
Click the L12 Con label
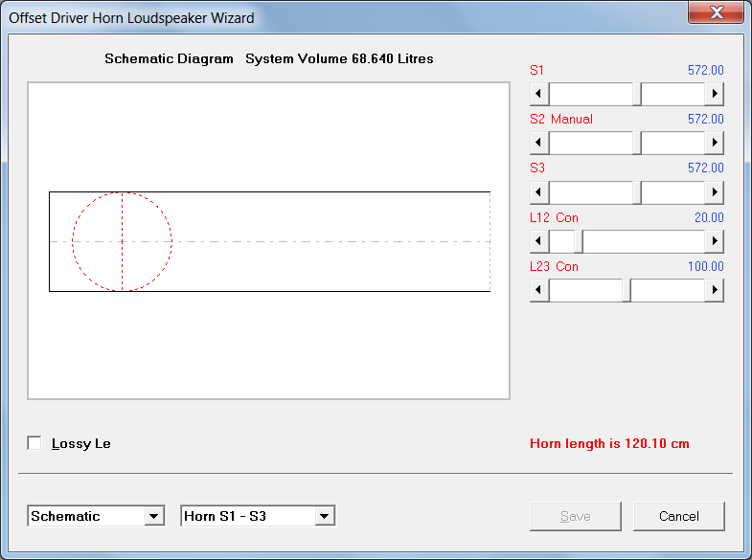554,217
